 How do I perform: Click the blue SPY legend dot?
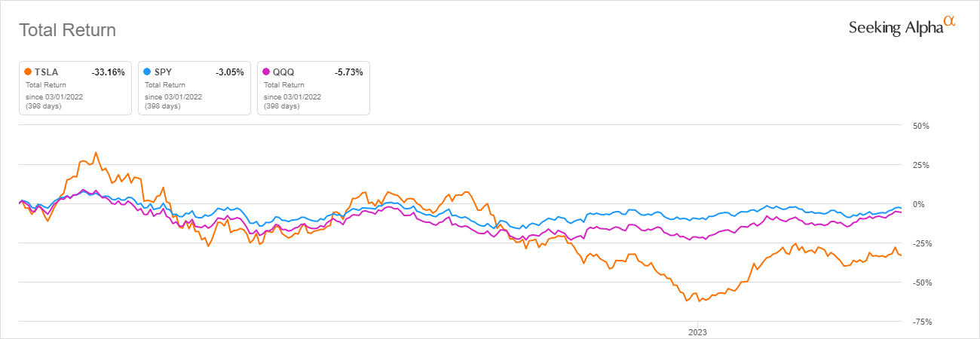pyautogui.click(x=147, y=72)
